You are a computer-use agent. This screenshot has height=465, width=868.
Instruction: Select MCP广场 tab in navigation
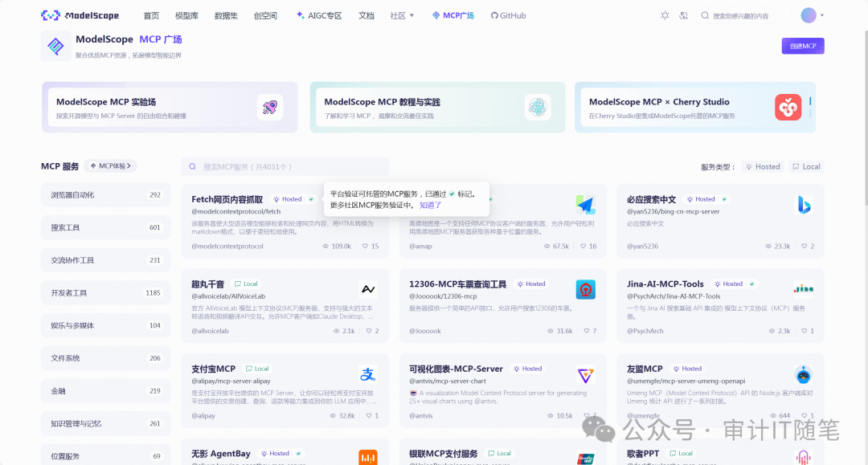[x=452, y=15]
